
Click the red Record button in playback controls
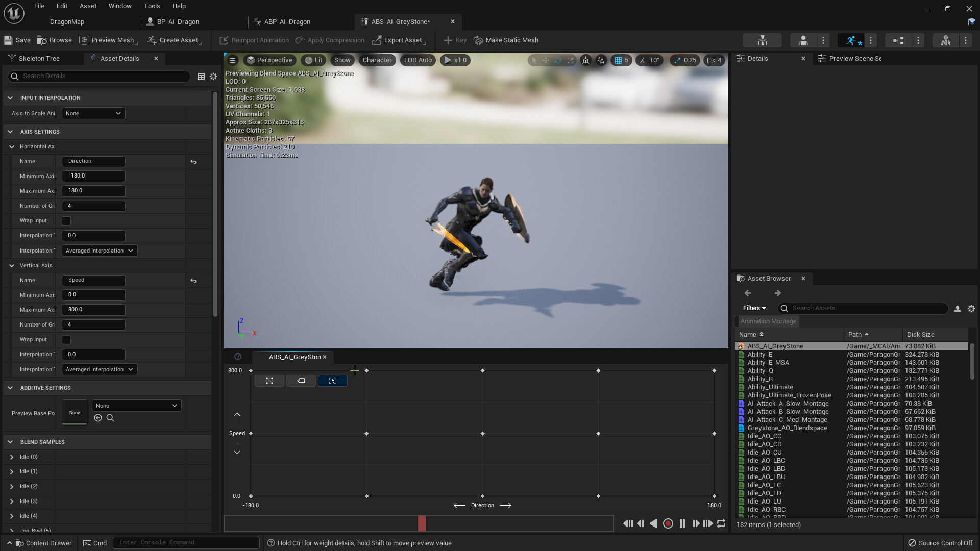pyautogui.click(x=669, y=523)
